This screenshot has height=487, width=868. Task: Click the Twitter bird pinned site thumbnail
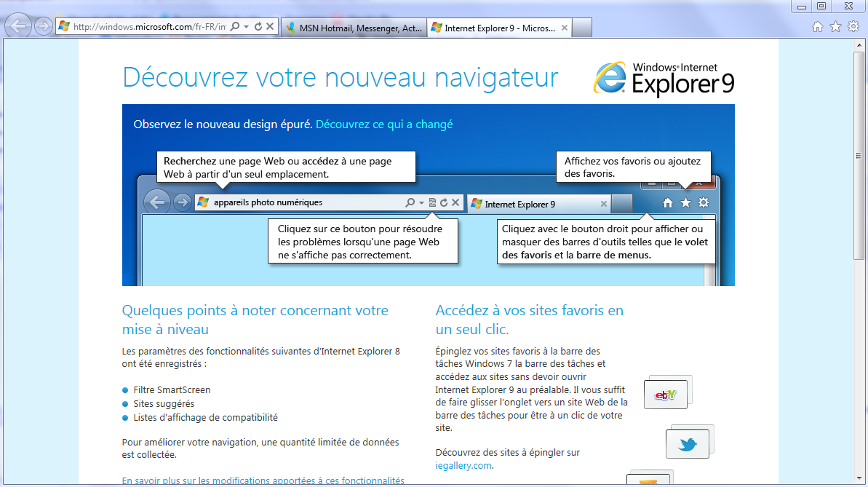pos(688,444)
